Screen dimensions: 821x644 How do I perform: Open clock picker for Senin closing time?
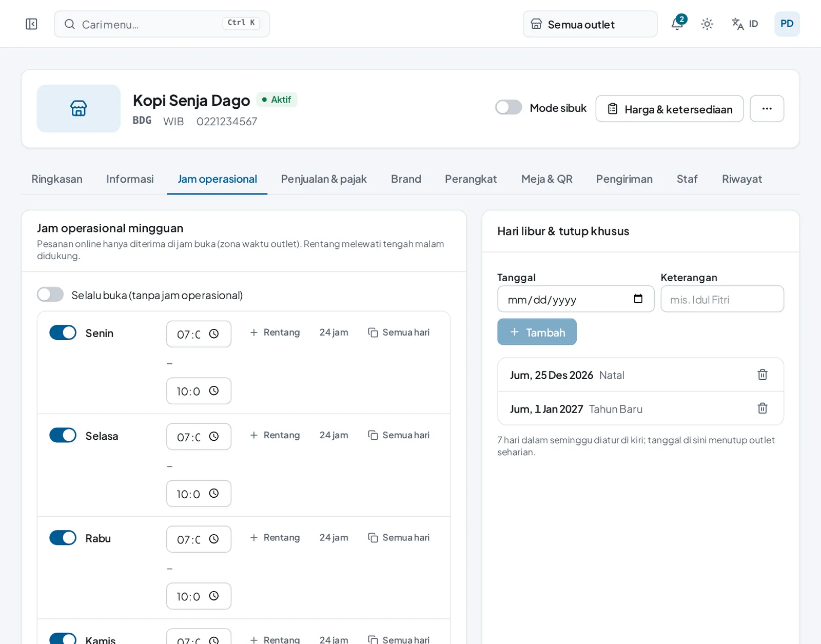[214, 391]
